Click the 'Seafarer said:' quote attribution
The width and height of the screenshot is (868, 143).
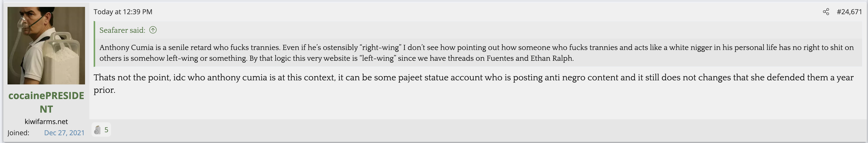(122, 30)
